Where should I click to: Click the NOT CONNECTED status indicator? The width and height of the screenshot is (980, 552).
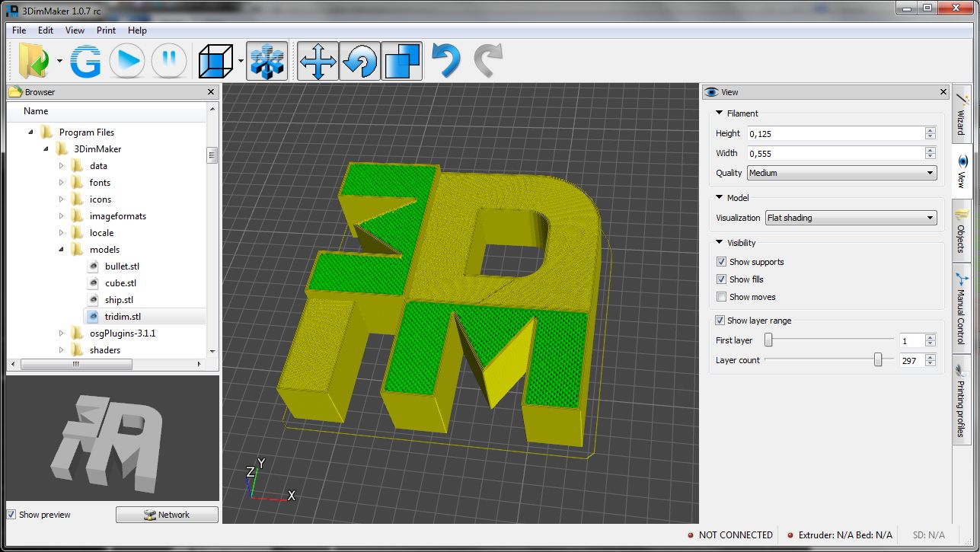click(x=729, y=535)
